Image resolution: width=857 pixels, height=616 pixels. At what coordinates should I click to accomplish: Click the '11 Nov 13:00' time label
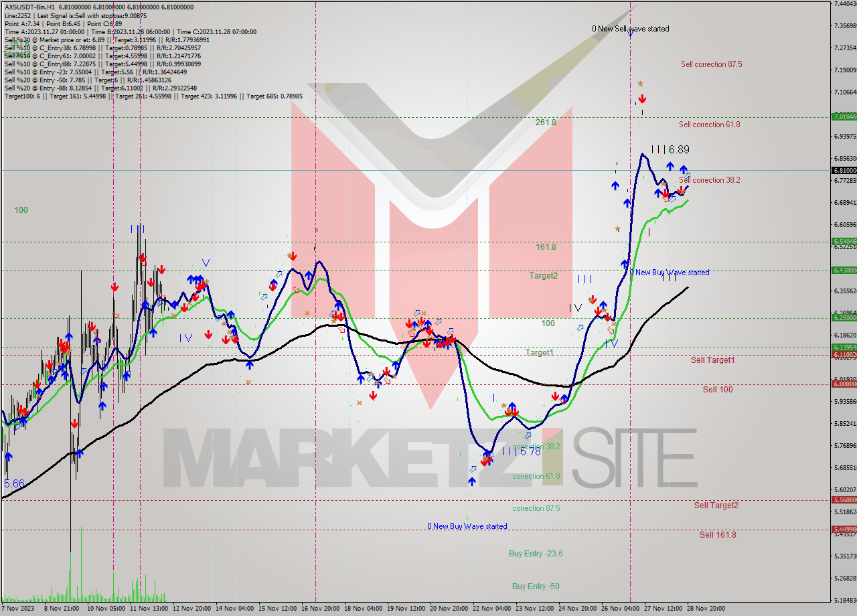tap(149, 609)
